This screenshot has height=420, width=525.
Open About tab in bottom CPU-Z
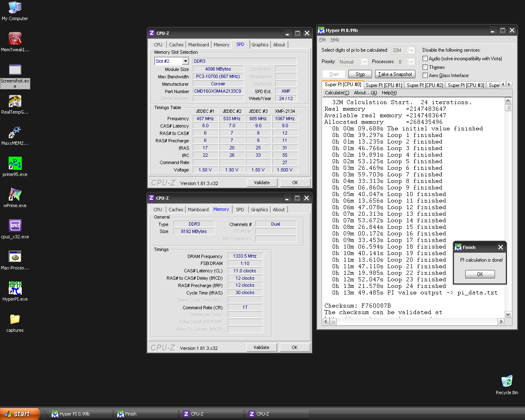click(x=279, y=210)
